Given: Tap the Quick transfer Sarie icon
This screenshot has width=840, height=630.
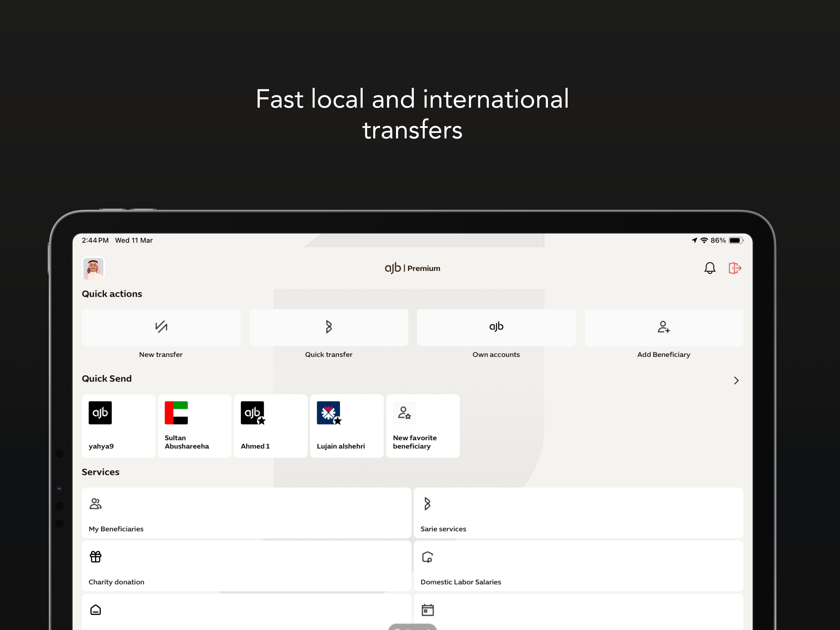Looking at the screenshot, I should (329, 327).
